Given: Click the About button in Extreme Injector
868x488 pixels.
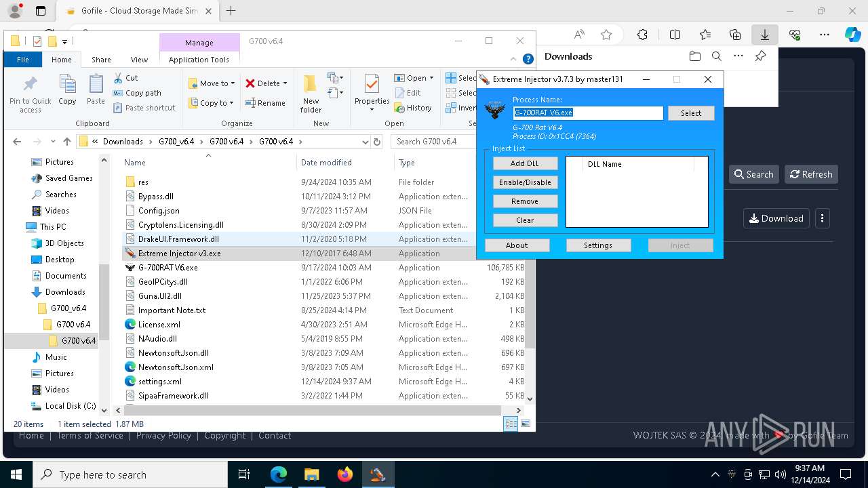Looking at the screenshot, I should (517, 245).
